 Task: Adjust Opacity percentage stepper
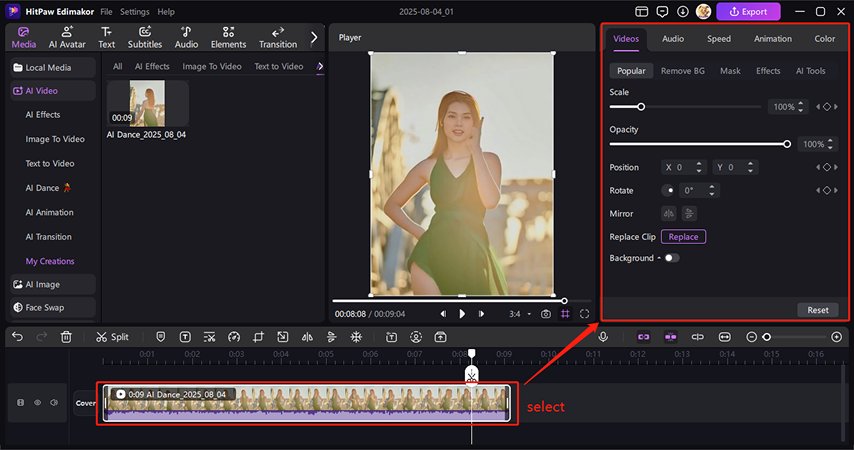[x=829, y=144]
